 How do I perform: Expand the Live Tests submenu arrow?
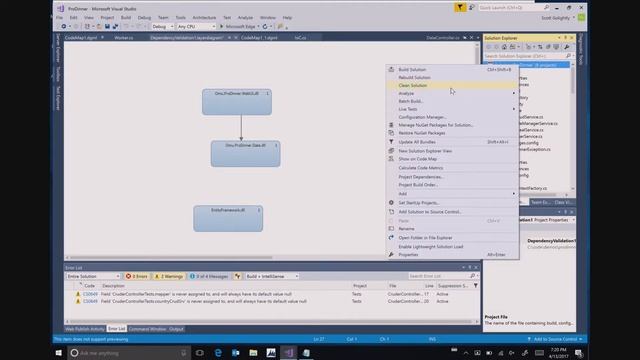514,109
